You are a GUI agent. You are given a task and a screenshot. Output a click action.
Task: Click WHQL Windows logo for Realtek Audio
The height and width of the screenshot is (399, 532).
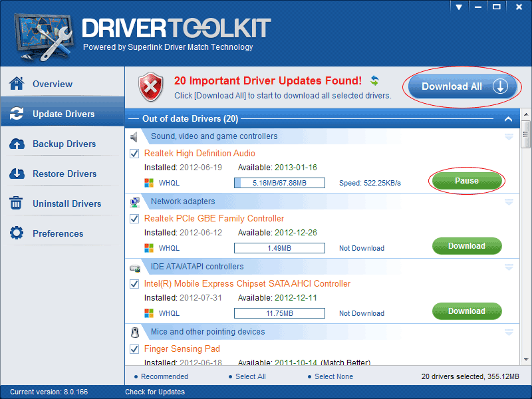pyautogui.click(x=149, y=183)
